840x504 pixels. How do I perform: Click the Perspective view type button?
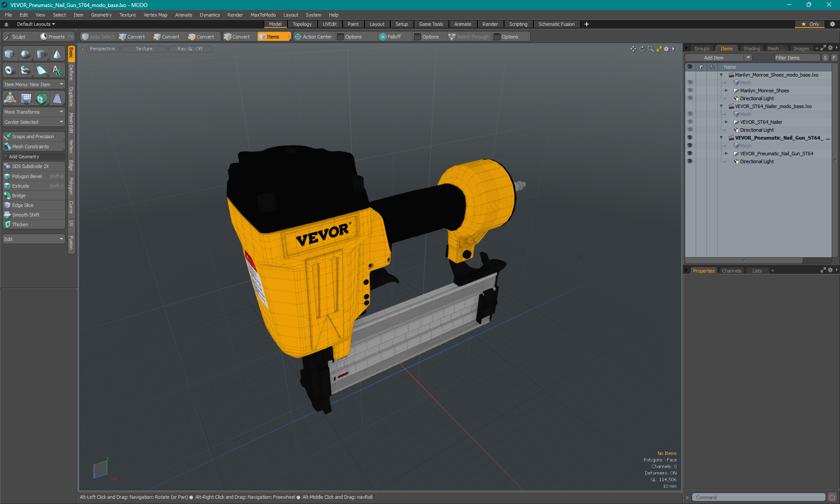102,49
